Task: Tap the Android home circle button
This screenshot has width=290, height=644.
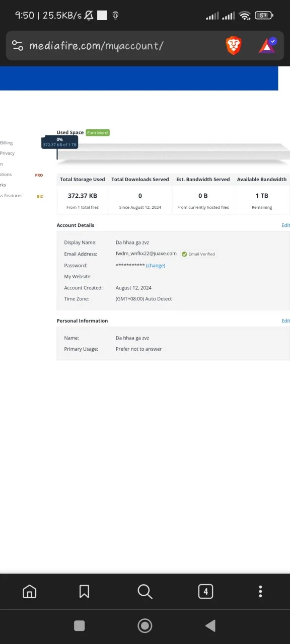Action: (x=145, y=625)
